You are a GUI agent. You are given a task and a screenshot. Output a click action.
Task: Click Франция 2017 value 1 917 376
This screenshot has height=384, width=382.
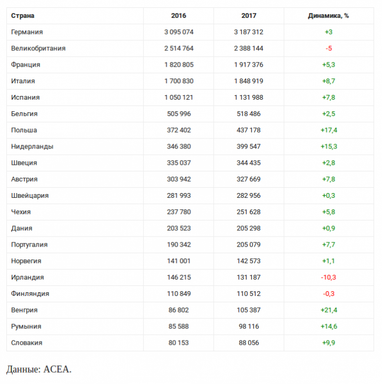pyautogui.click(x=249, y=65)
